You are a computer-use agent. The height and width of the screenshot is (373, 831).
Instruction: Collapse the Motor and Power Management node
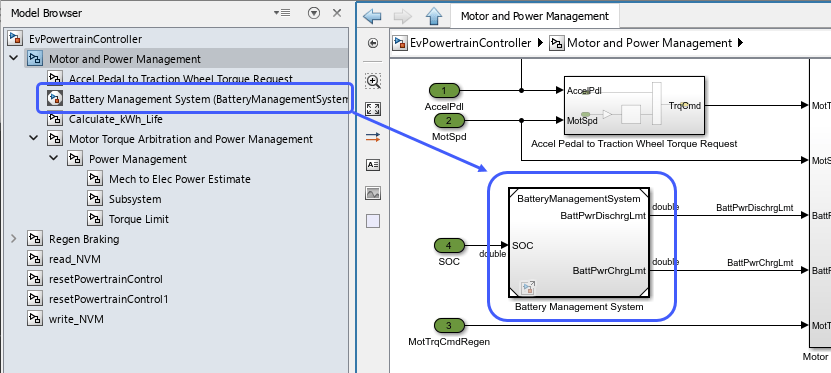pos(14,59)
